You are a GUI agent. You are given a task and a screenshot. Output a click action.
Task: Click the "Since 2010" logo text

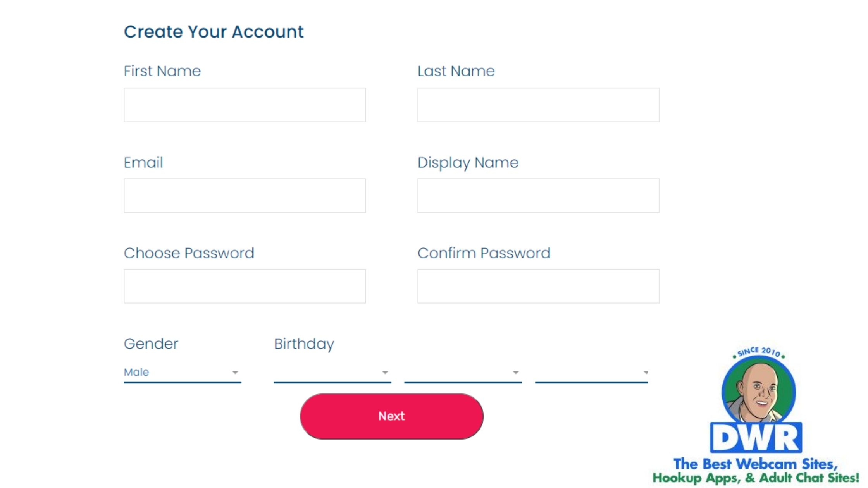click(x=759, y=352)
